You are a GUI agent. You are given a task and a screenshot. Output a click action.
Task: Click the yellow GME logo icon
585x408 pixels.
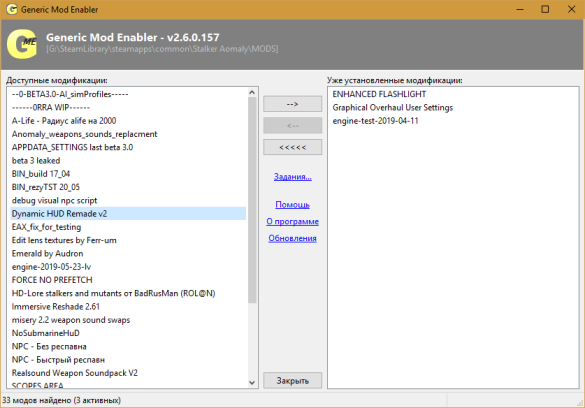pyautogui.click(x=22, y=44)
